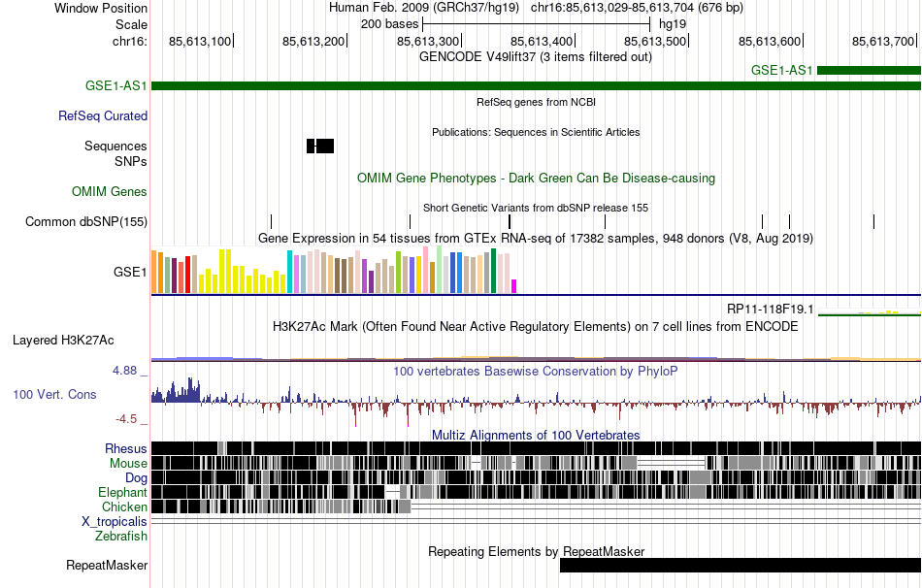This screenshot has height=588, width=922.
Task: Click the Chicken alignment row label
Action: [x=124, y=506]
